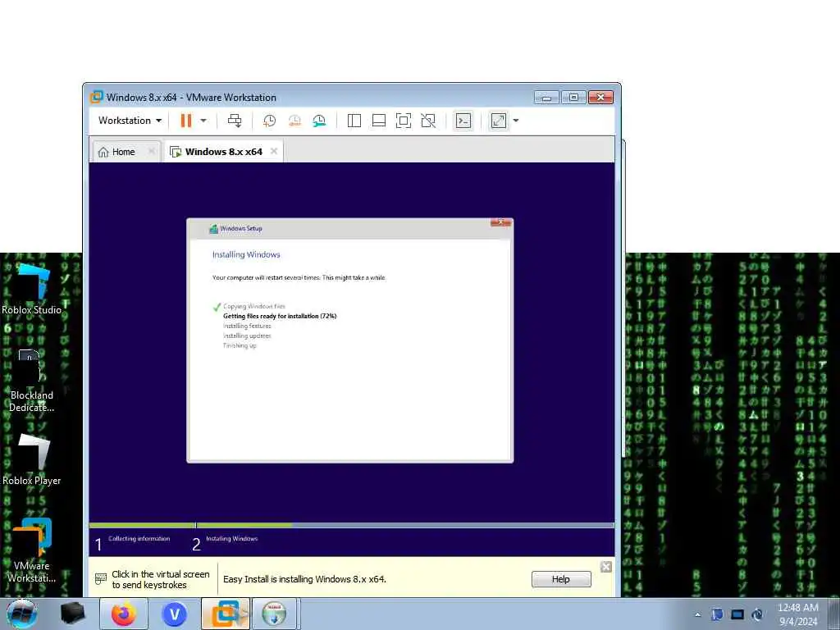Select the Windows 8.x x64 tab

223,152
